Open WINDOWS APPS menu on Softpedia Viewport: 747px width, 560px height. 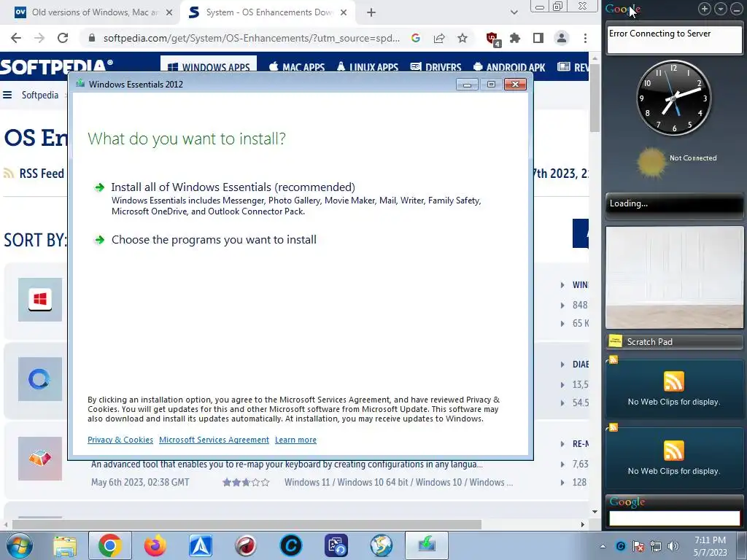(x=209, y=67)
